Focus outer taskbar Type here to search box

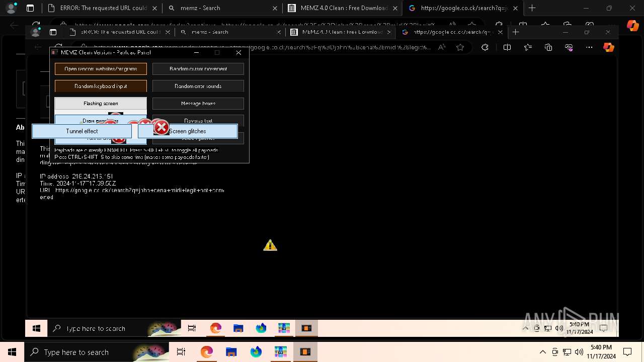pos(97,352)
